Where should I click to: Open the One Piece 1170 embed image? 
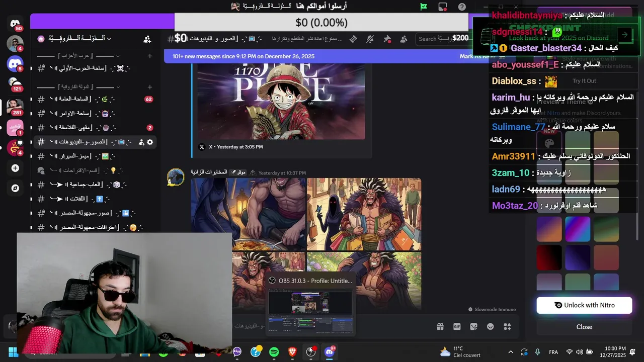click(281, 101)
